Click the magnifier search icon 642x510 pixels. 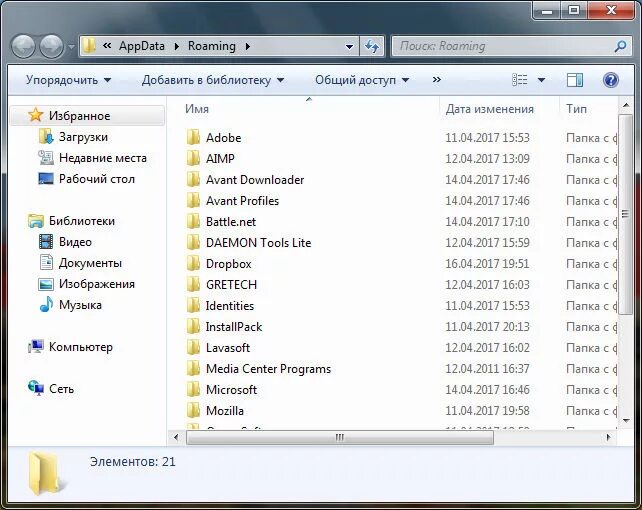click(x=620, y=46)
